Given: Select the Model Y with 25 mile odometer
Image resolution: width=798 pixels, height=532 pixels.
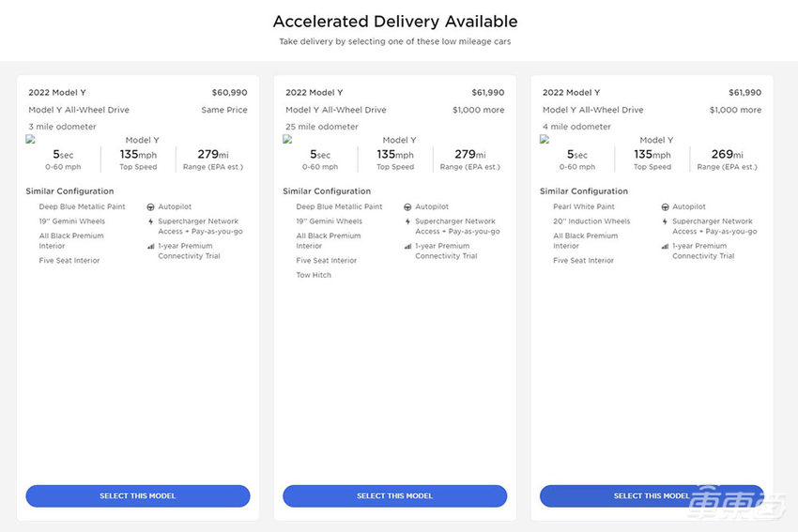Looking at the screenshot, I should click(x=394, y=495).
